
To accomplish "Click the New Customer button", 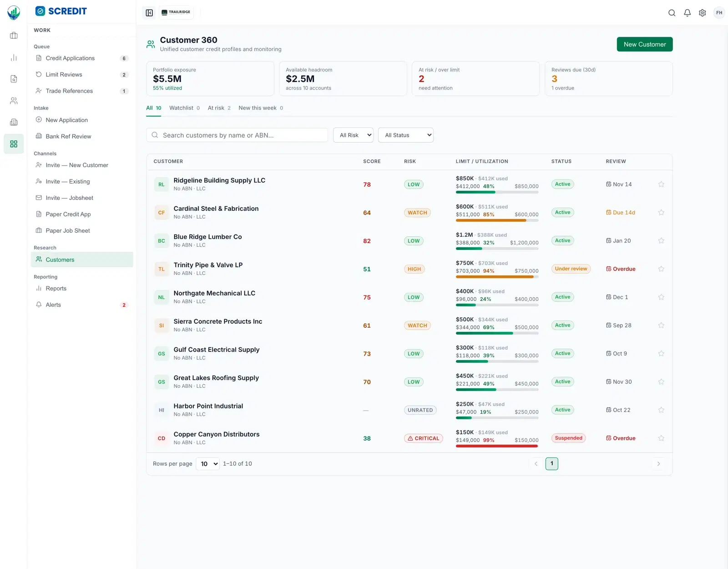I will 645,44.
